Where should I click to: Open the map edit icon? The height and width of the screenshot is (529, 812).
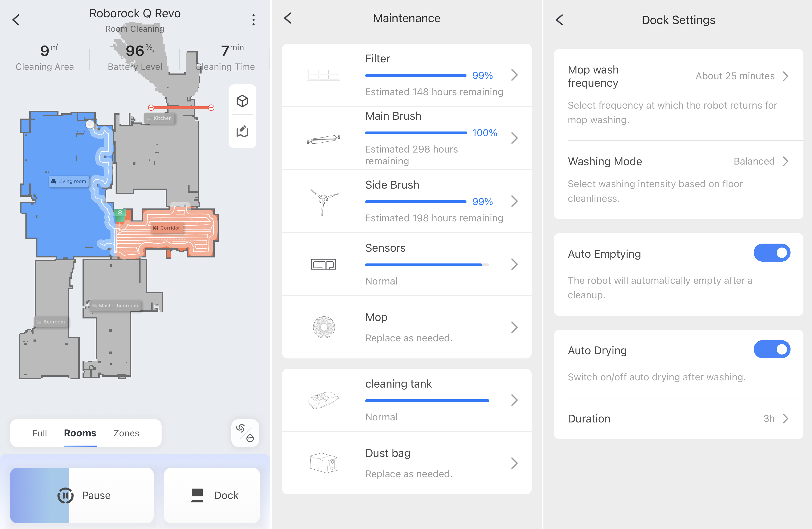(242, 131)
